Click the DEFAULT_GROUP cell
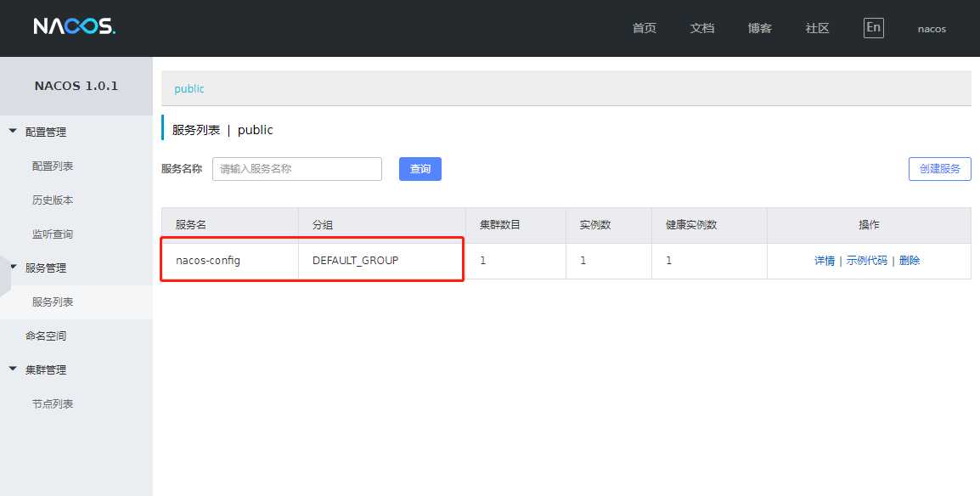Viewport: 980px width, 496px height. (x=382, y=261)
